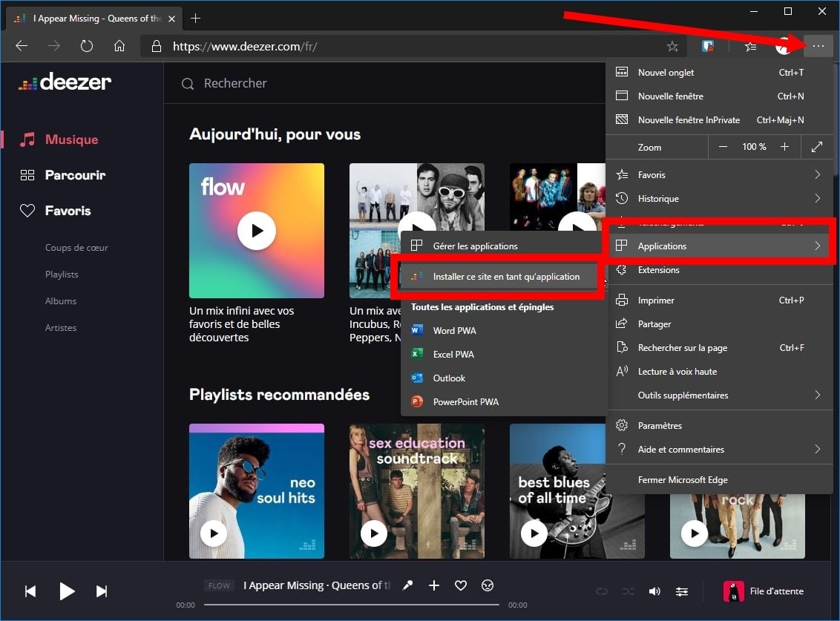Decrease zoom with minus button
This screenshot has width=840, height=621.
723,147
